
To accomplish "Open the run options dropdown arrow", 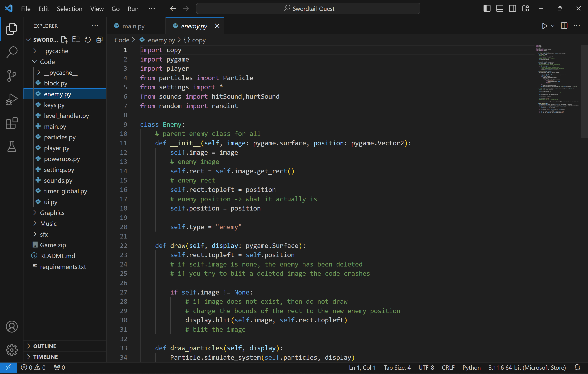I will (553, 26).
